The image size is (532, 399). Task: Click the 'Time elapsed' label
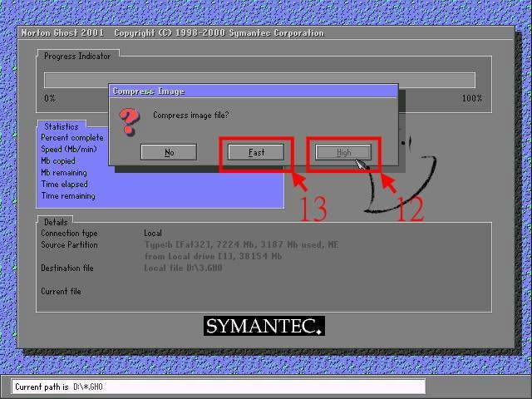click(65, 185)
